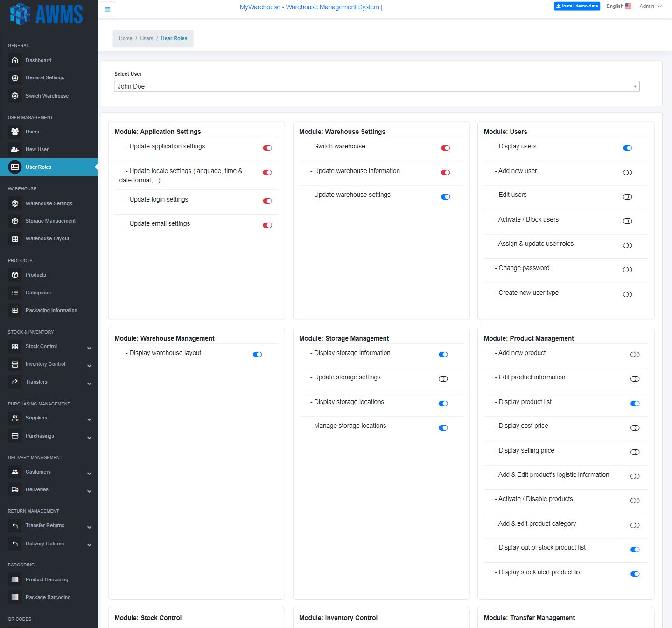Click the Install demo data button

577,6
